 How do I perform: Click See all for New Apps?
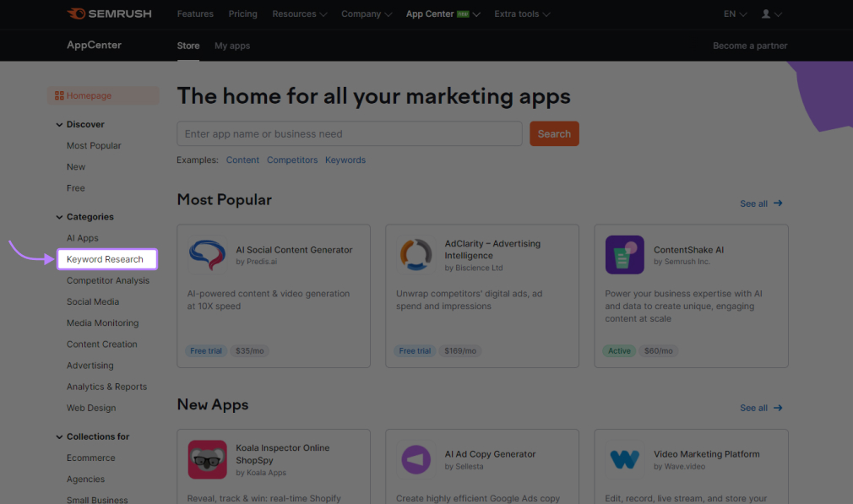coord(761,408)
